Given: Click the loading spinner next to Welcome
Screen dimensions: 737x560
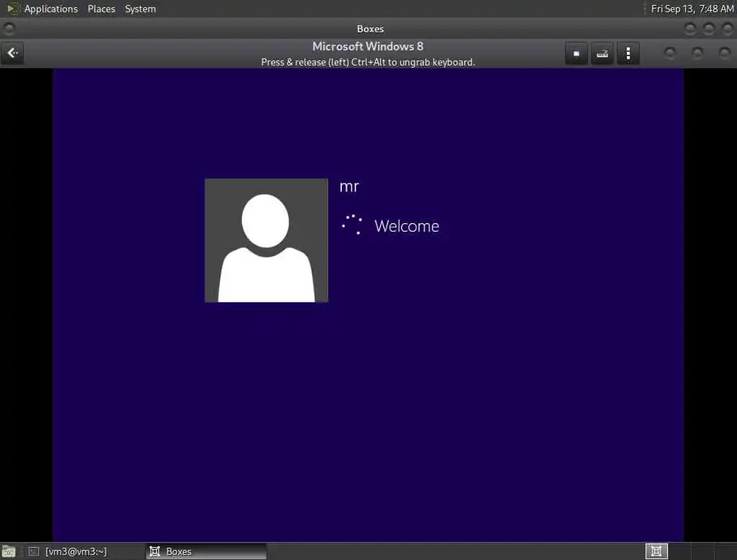Looking at the screenshot, I should 352,225.
